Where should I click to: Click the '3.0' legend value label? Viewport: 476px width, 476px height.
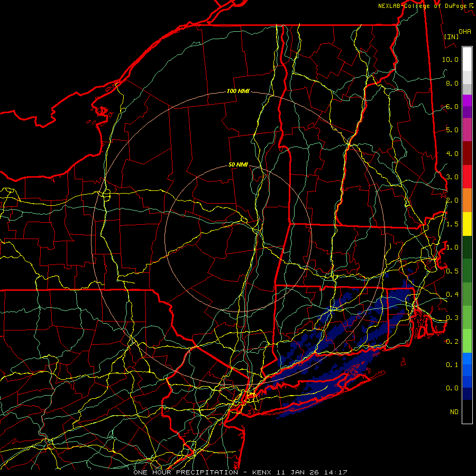click(452, 177)
